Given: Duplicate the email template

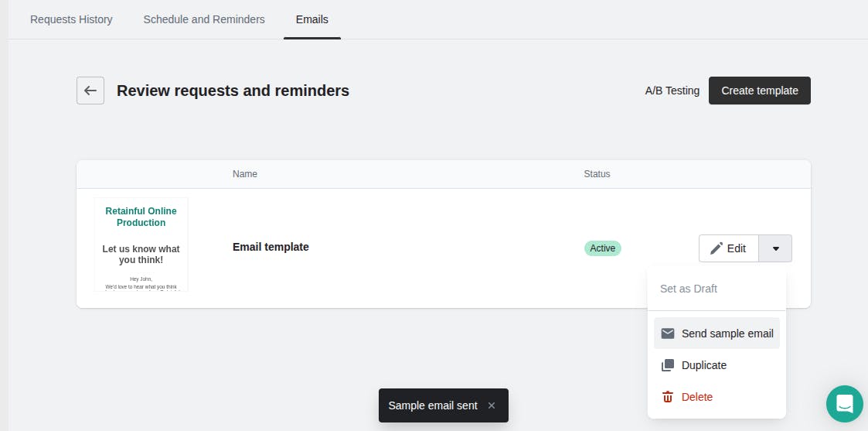Looking at the screenshot, I should [703, 365].
